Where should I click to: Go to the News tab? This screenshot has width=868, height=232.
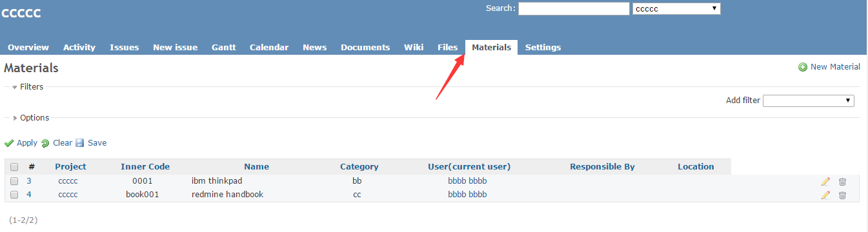[x=315, y=47]
